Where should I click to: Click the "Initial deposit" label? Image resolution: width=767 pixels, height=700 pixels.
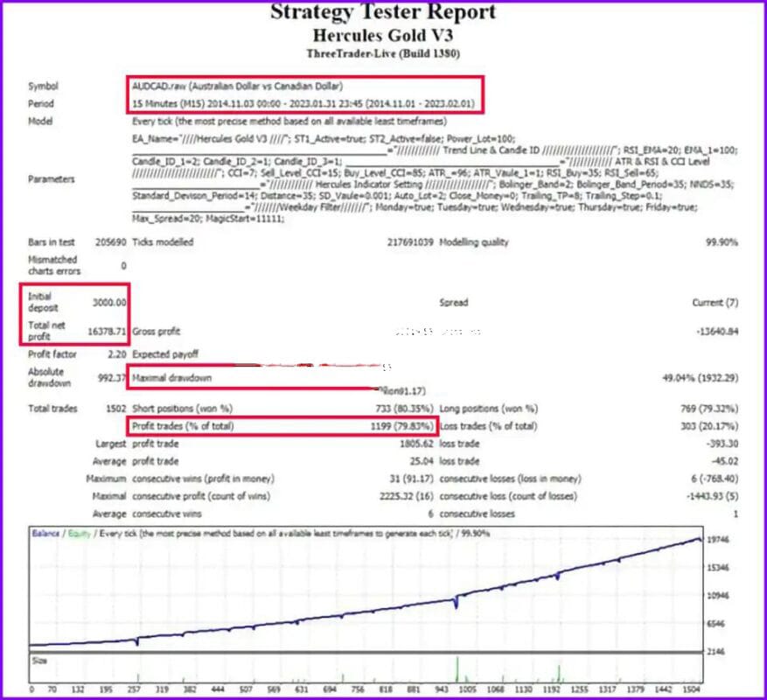(x=43, y=302)
